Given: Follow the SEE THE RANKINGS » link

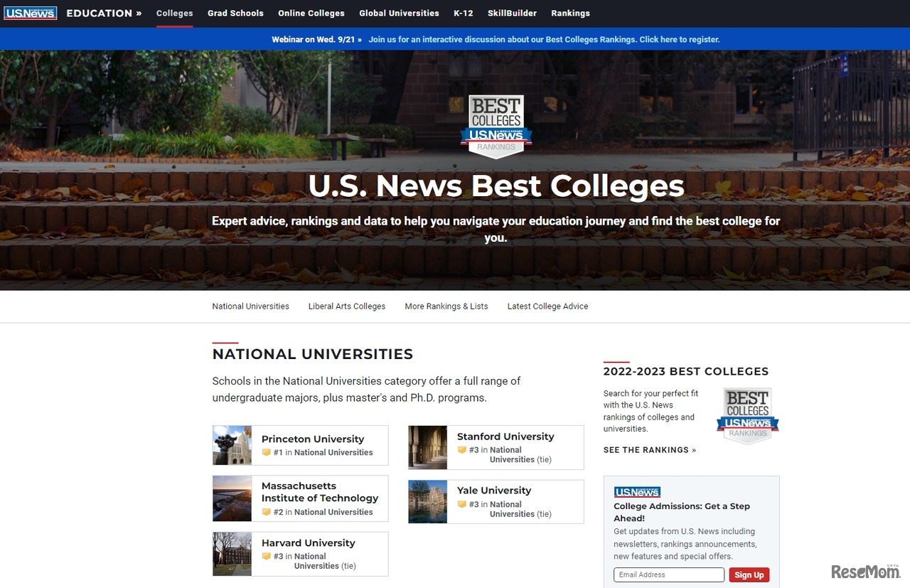Looking at the screenshot, I should 650,450.
